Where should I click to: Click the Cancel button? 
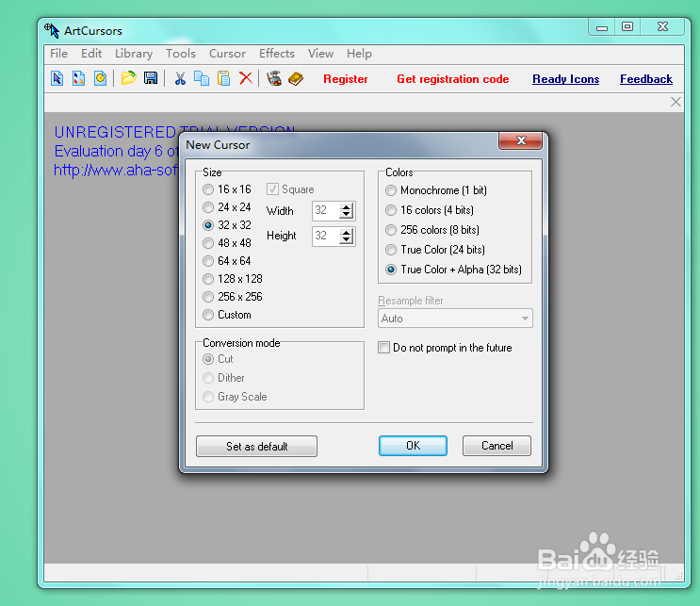(497, 446)
